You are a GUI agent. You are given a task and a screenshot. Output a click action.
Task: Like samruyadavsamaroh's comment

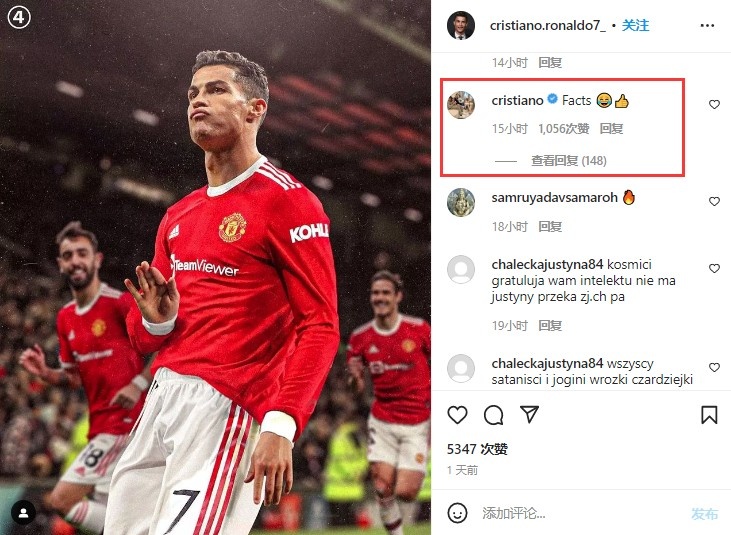pyautogui.click(x=714, y=201)
